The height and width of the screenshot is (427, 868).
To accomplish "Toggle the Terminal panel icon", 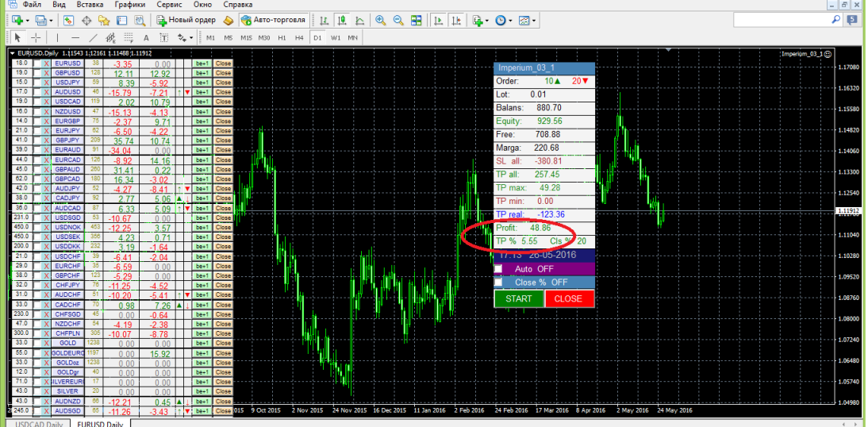I will (121, 21).
